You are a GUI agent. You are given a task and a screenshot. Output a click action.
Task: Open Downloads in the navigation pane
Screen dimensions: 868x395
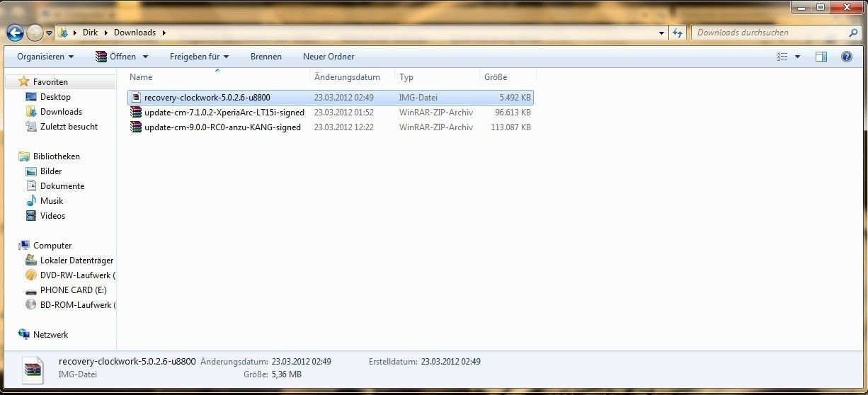(x=61, y=112)
